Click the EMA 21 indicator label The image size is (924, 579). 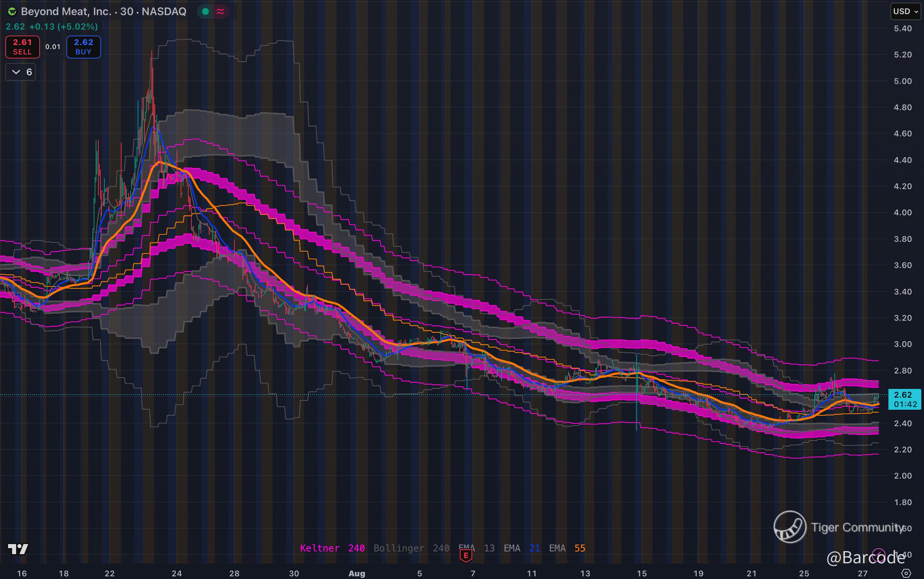click(x=521, y=548)
